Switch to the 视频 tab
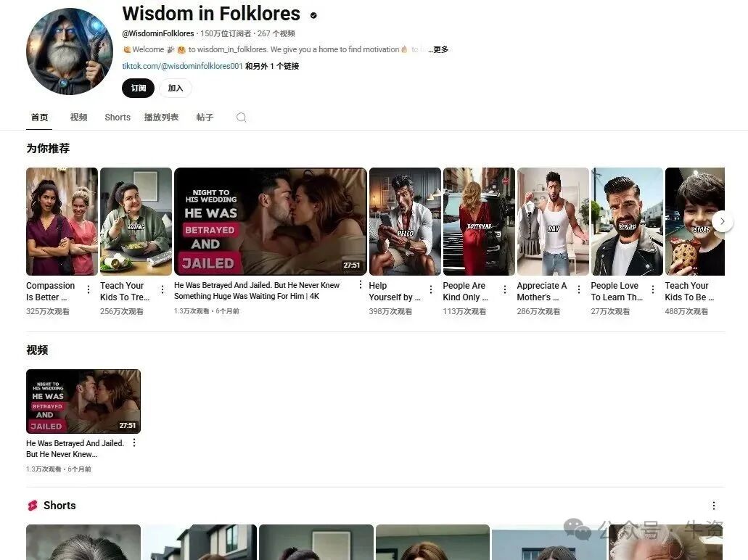The height and width of the screenshot is (560, 748). pos(78,118)
